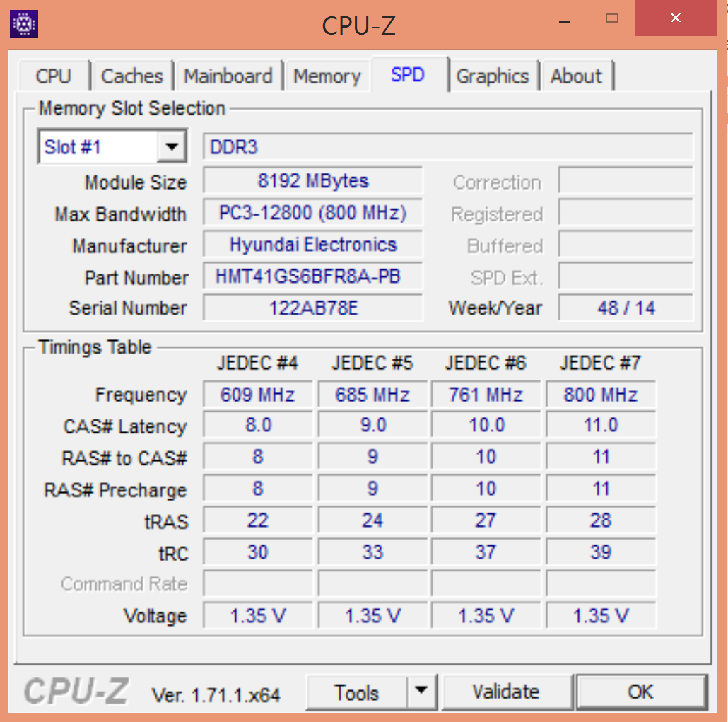This screenshot has width=728, height=722.
Task: Click the RAS# Precharge label
Action: (x=116, y=490)
